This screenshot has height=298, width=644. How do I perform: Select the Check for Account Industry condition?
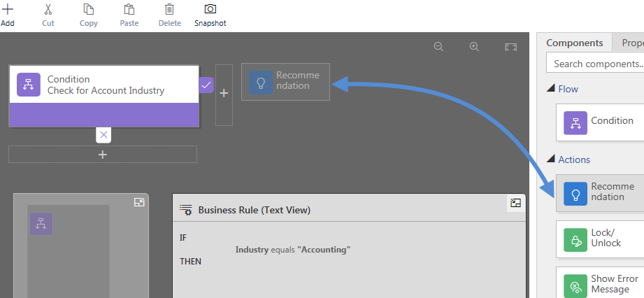(x=103, y=85)
